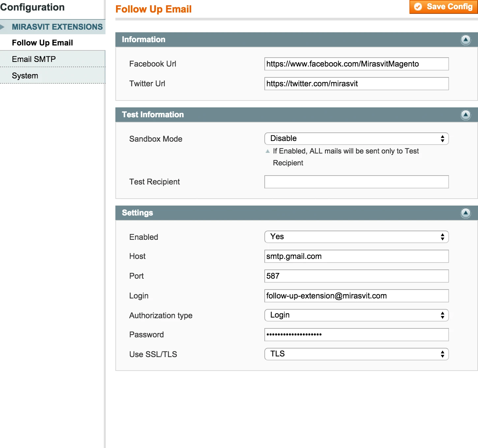Collapse the Information section header icon
The image size is (478, 448).
point(465,40)
